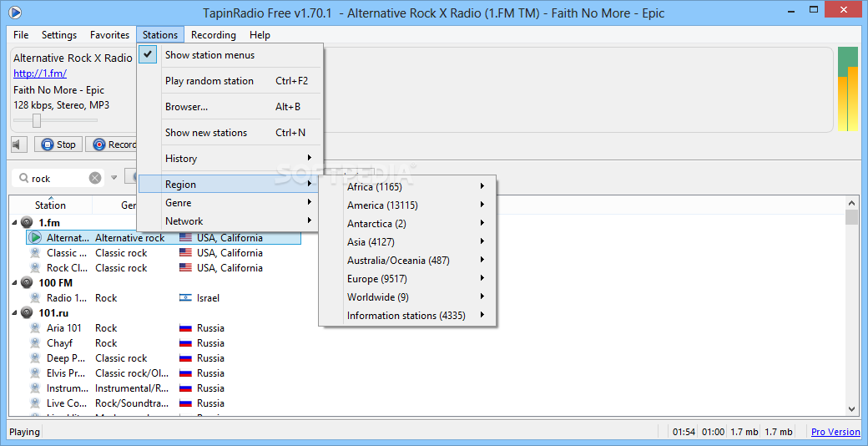Click station icon beside Elvis Pr...

(35, 373)
